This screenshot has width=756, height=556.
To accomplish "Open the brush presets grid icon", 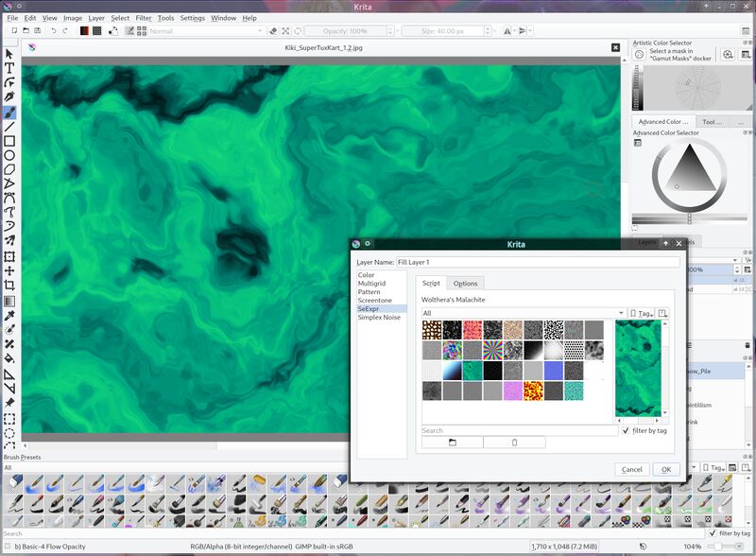I will (x=141, y=31).
